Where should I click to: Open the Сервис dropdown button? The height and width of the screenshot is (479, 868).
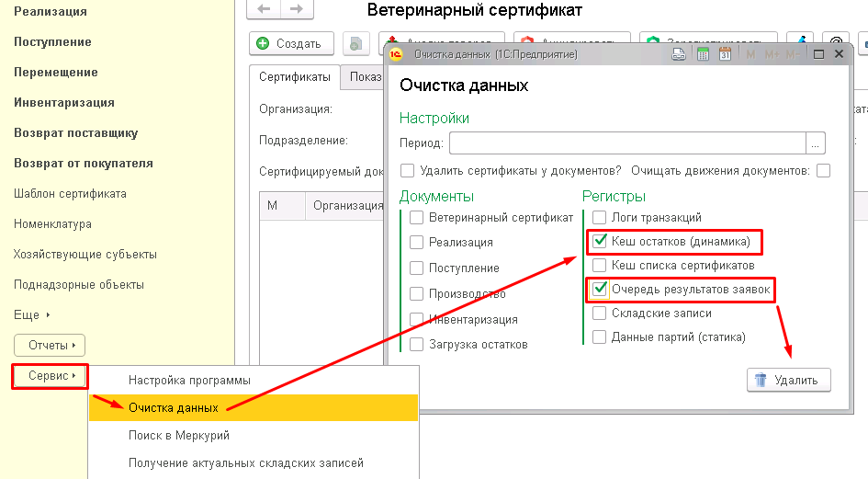point(50,376)
